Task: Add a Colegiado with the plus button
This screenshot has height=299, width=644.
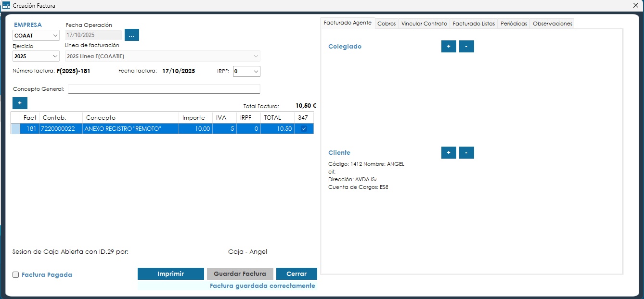Action: (448, 47)
